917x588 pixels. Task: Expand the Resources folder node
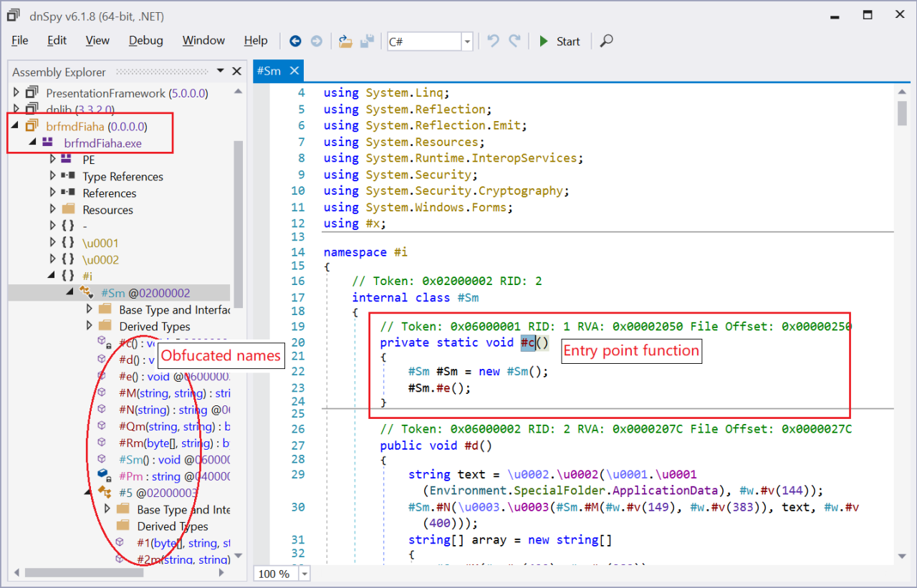(53, 209)
